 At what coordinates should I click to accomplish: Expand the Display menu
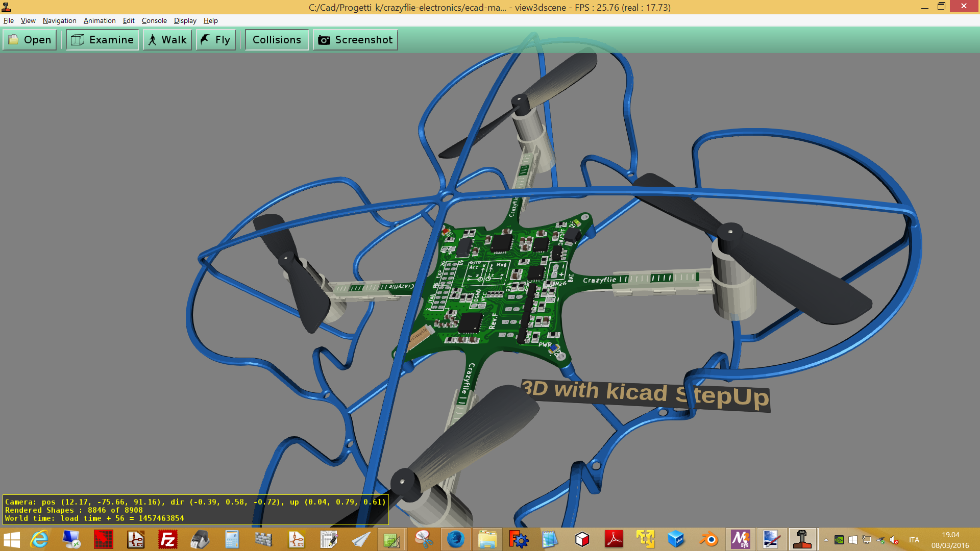pos(185,20)
